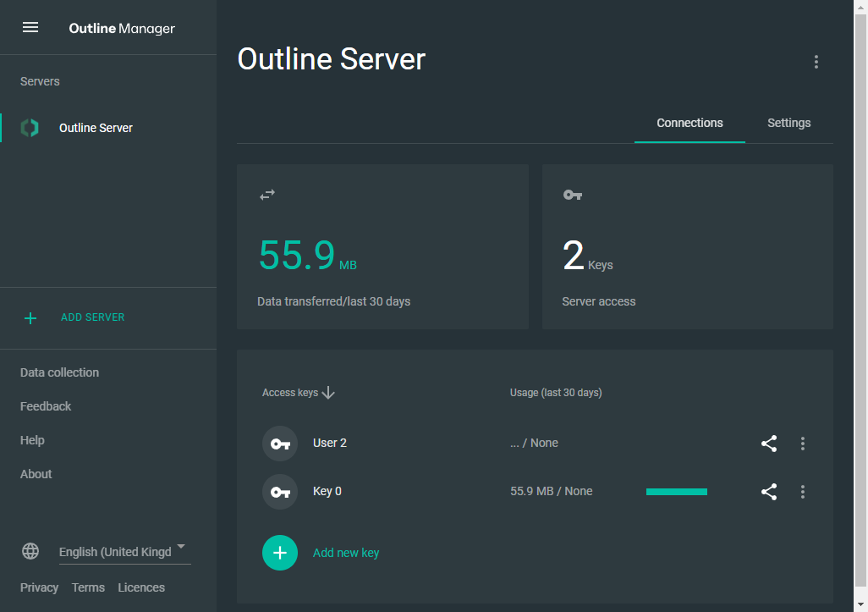This screenshot has height=612, width=868.
Task: Sort by Access keys column arrow
Action: coord(328,393)
